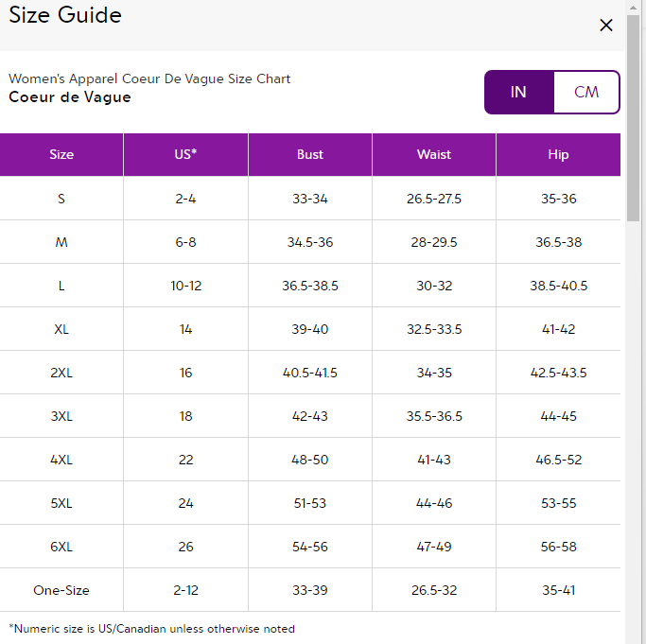Click US size 18 cell
This screenshot has height=644, width=646.
[185, 416]
